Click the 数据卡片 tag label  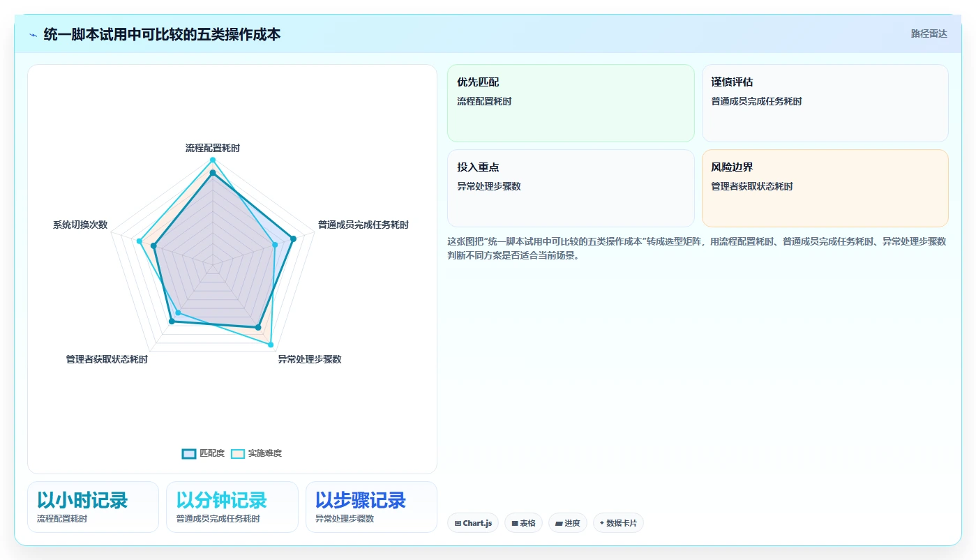pos(622,523)
